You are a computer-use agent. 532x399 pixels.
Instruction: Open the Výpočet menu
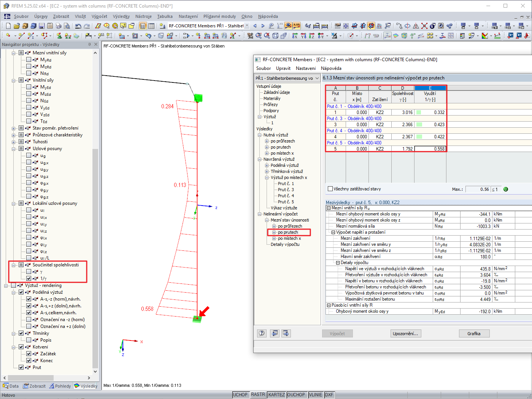(99, 16)
